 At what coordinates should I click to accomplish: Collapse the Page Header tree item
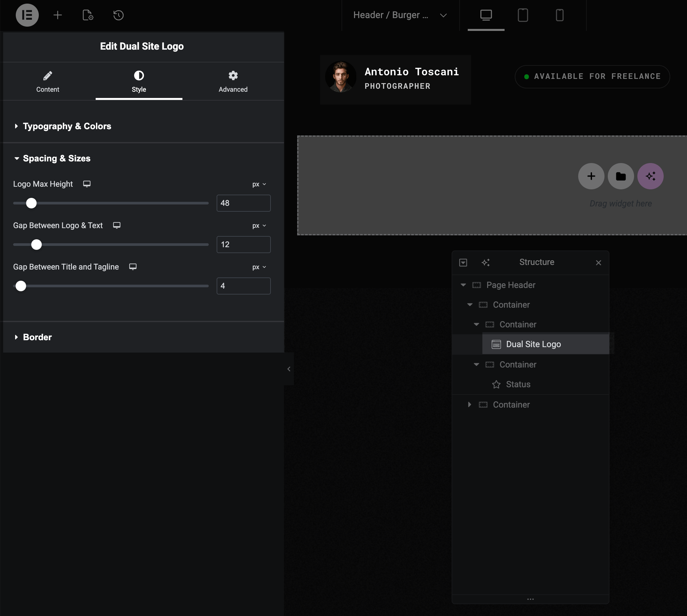463,285
